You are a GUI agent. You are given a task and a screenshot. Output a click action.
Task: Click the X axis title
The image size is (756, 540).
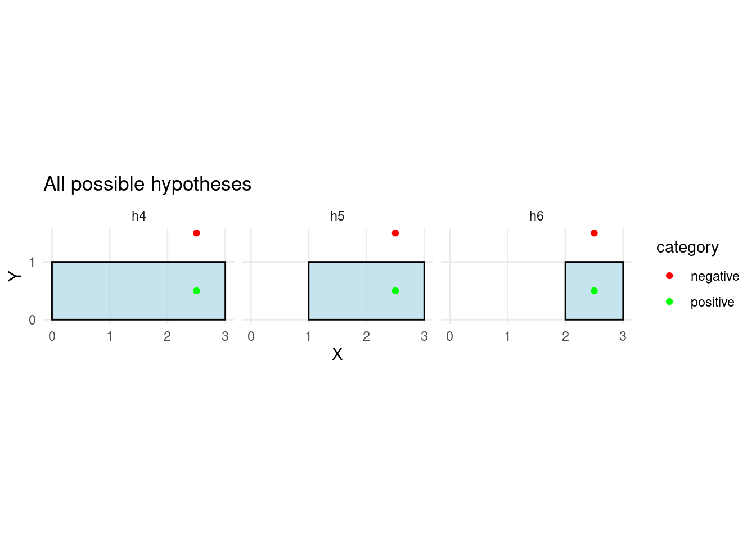pyautogui.click(x=337, y=354)
